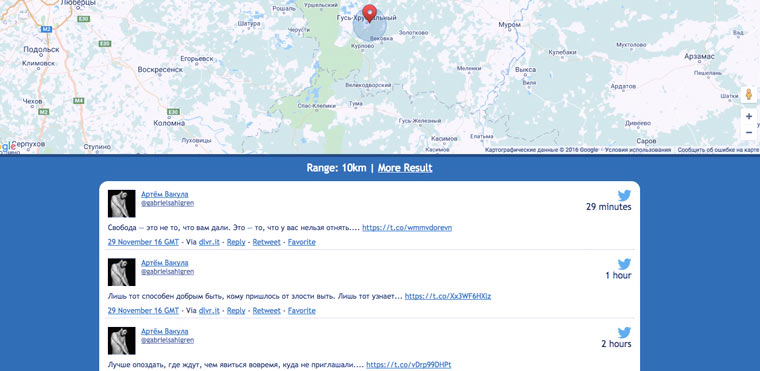
Task: Click the Чехов label on map
Action: (32, 101)
